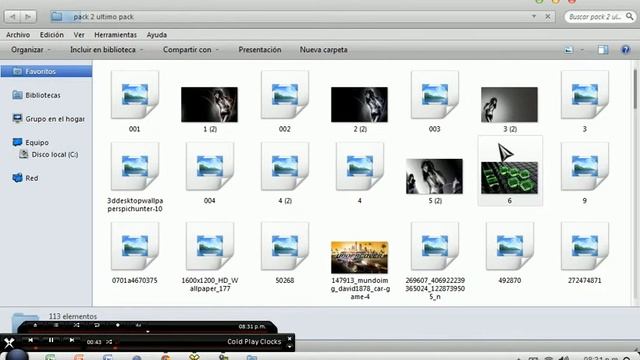
Task: Open the Ver menu
Action: click(x=79, y=35)
